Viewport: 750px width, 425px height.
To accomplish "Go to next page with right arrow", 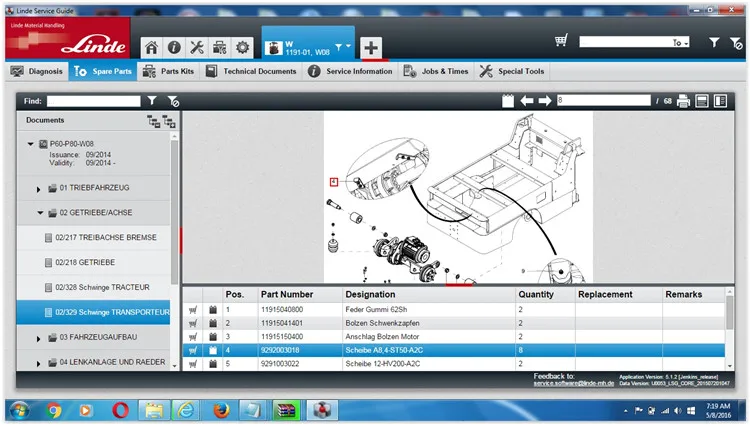I will (545, 101).
